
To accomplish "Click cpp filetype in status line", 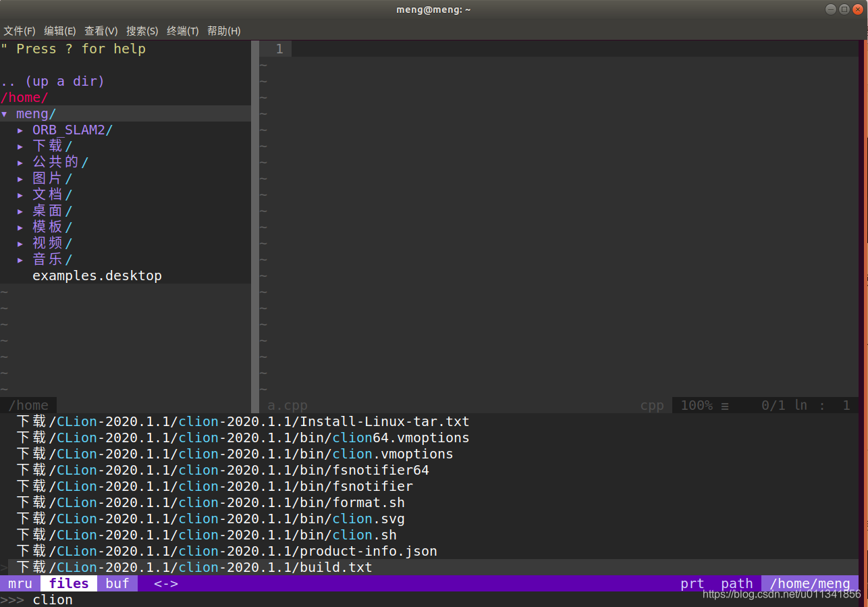I will pos(652,405).
